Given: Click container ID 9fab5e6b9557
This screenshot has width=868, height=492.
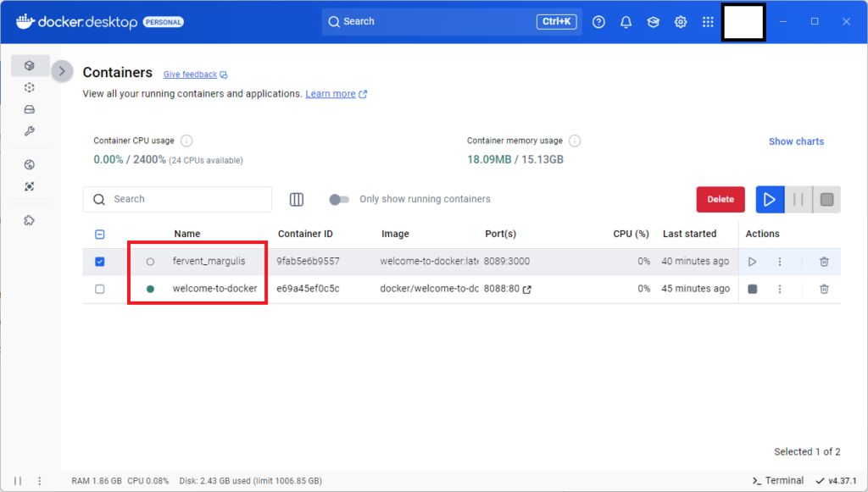Looking at the screenshot, I should [x=308, y=261].
